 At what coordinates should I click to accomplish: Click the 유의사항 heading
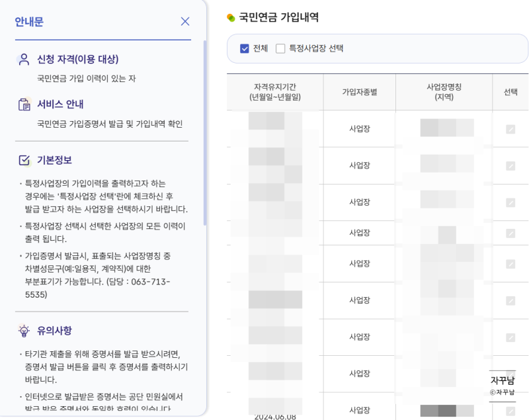54,331
